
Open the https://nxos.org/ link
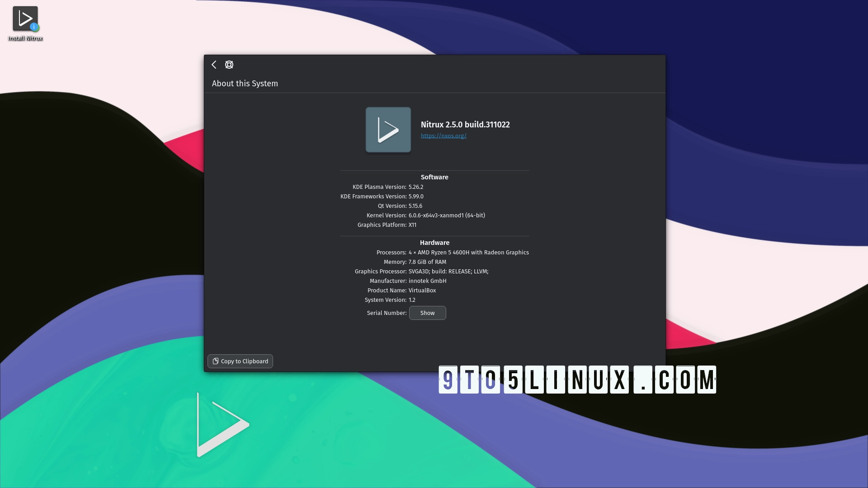pos(443,136)
